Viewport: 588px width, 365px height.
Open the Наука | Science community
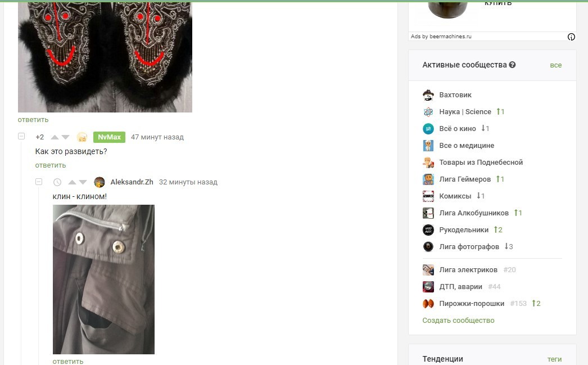point(465,112)
